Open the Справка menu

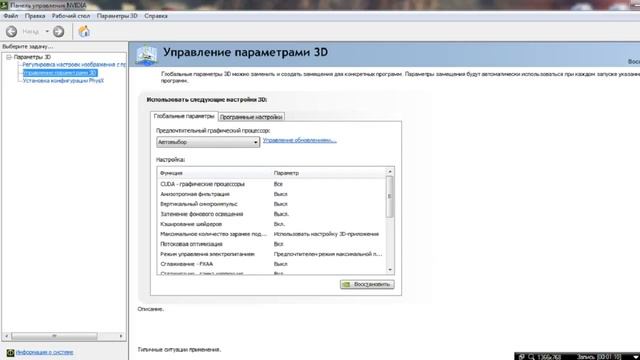156,16
